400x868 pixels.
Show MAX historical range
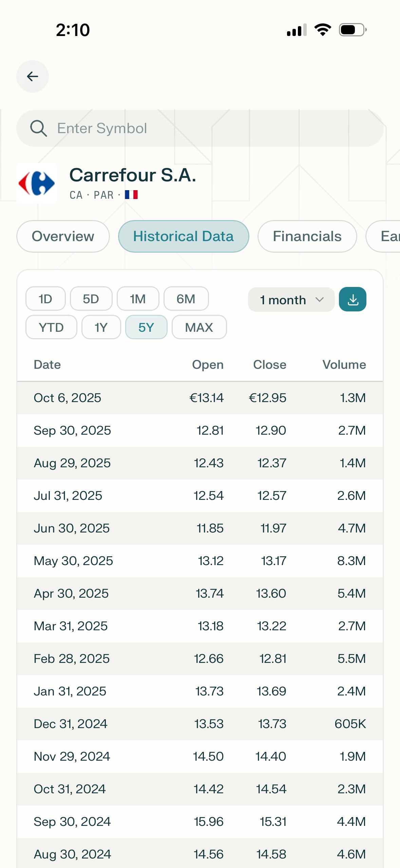pyautogui.click(x=199, y=327)
